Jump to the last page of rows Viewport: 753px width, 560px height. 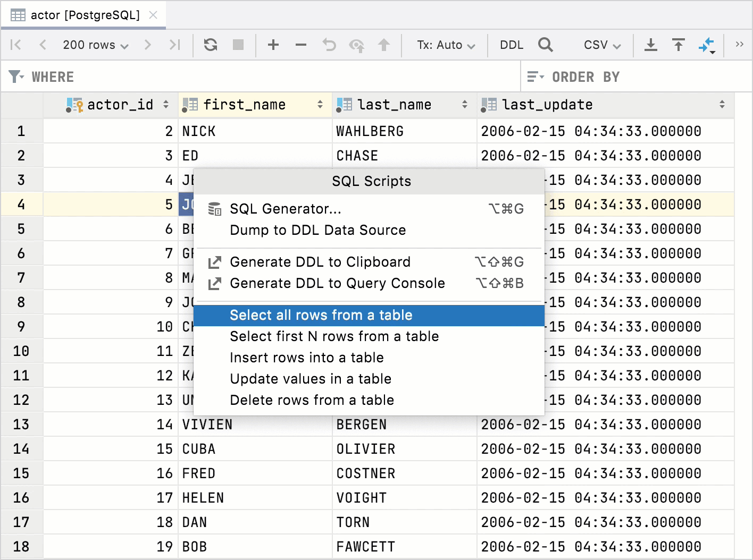tap(175, 45)
